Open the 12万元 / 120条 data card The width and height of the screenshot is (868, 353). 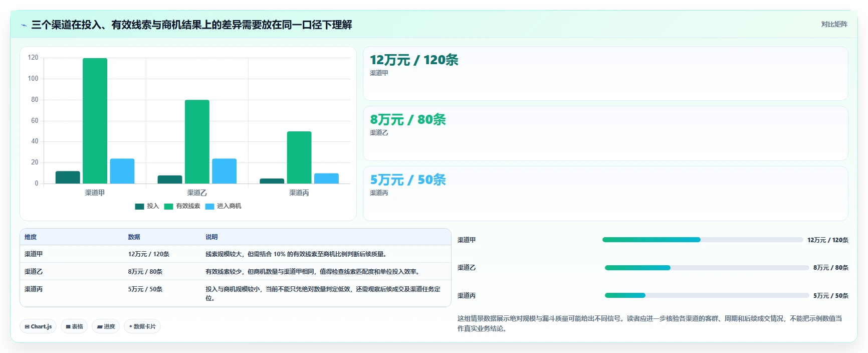pyautogui.click(x=605, y=73)
